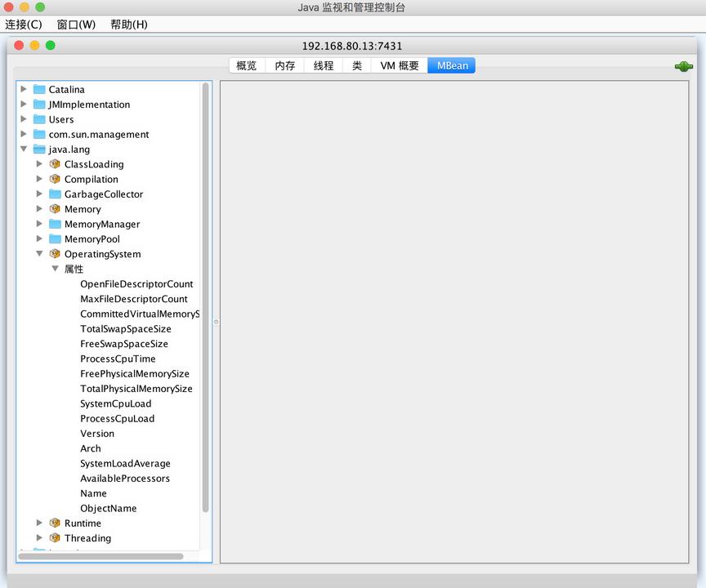Collapse the OperatingSystem node

point(39,254)
